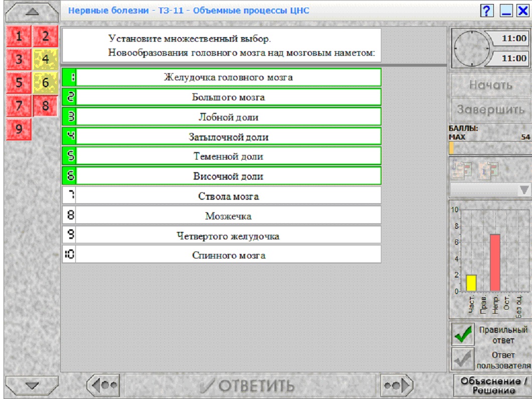Show the user's answer gray checkmark
532x399 pixels.
(x=463, y=359)
